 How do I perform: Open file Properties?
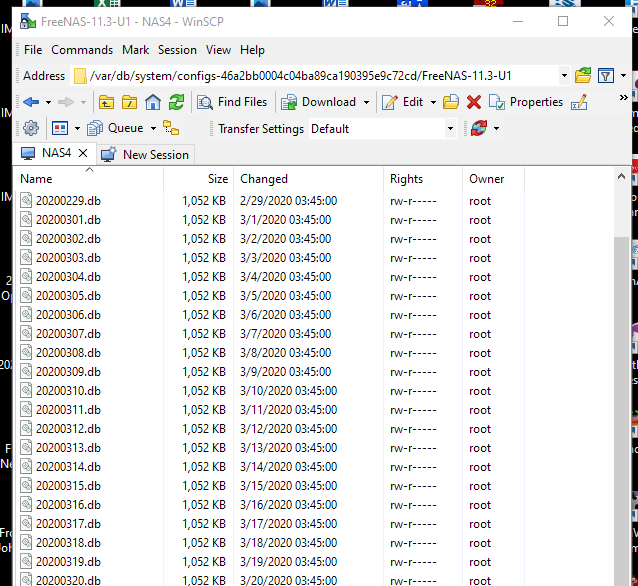click(526, 102)
